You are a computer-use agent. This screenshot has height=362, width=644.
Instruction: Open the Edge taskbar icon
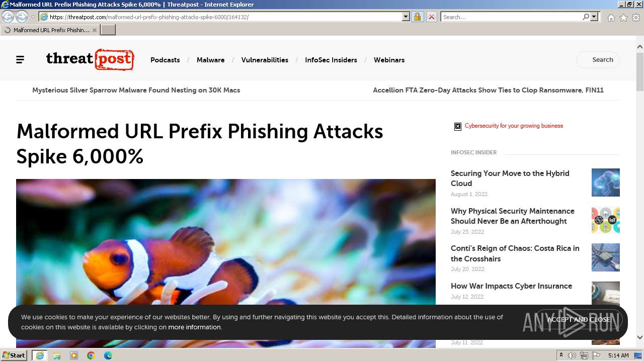tap(108, 355)
